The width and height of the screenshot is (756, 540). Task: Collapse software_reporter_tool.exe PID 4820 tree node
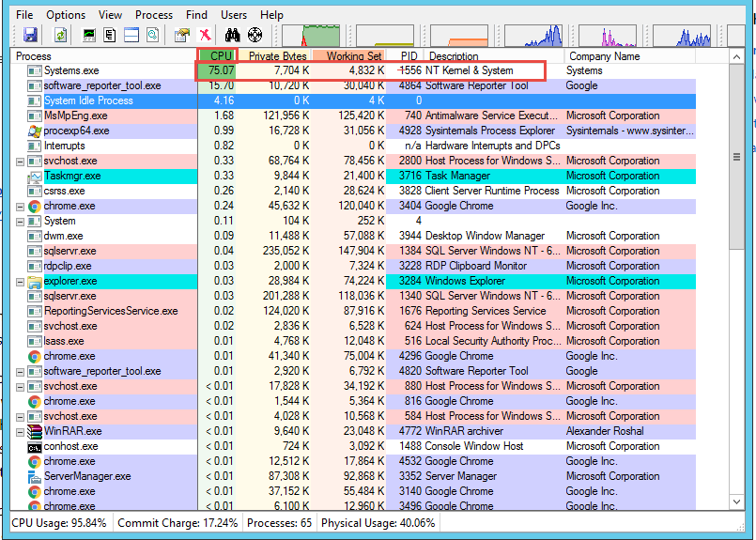(21, 372)
